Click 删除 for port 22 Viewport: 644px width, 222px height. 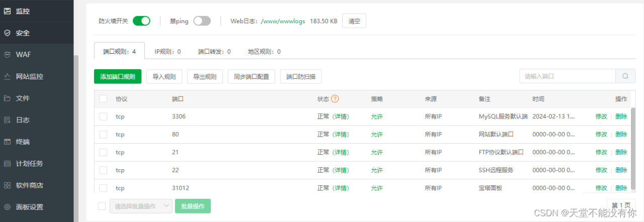(x=621, y=170)
